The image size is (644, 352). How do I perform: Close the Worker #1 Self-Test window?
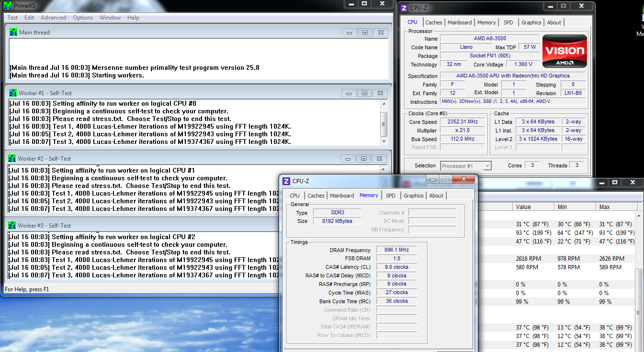pos(380,93)
